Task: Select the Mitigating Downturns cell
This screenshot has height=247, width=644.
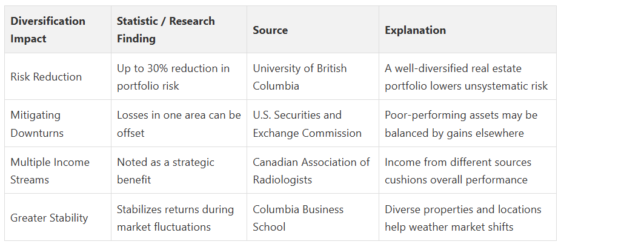Action: point(58,123)
